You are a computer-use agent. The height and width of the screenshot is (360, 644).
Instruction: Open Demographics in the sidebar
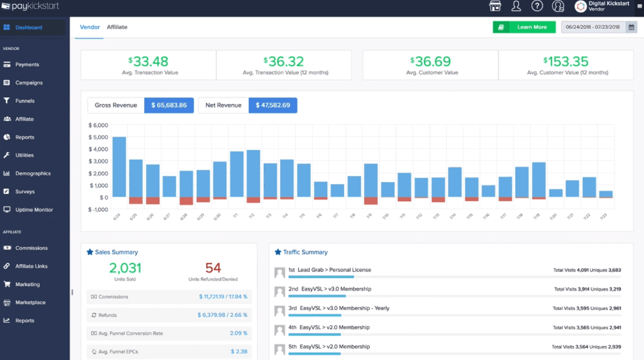(x=33, y=173)
